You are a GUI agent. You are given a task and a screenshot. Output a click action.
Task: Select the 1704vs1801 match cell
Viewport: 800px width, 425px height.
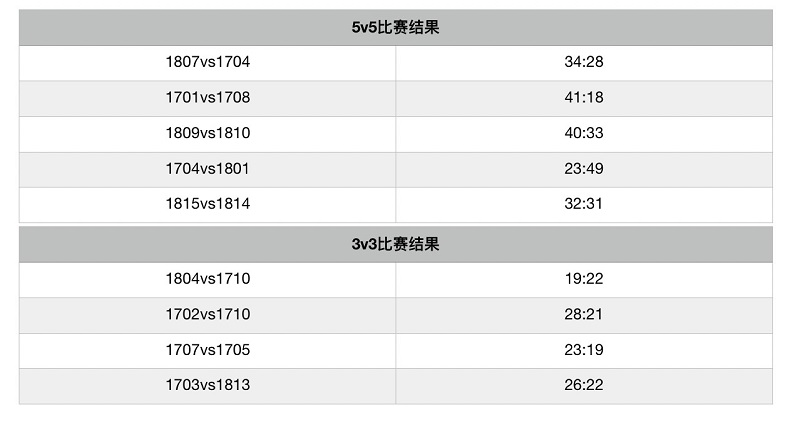208,169
